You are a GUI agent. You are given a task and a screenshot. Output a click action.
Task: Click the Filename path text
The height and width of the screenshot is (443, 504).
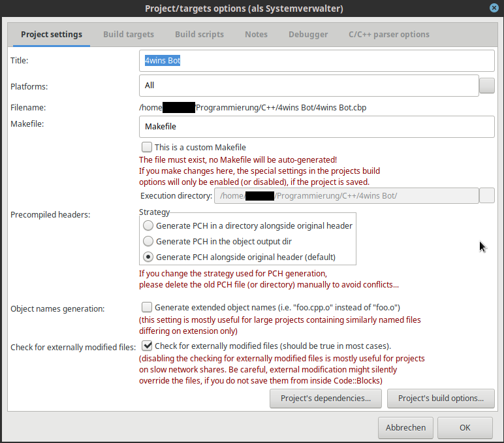(253, 107)
